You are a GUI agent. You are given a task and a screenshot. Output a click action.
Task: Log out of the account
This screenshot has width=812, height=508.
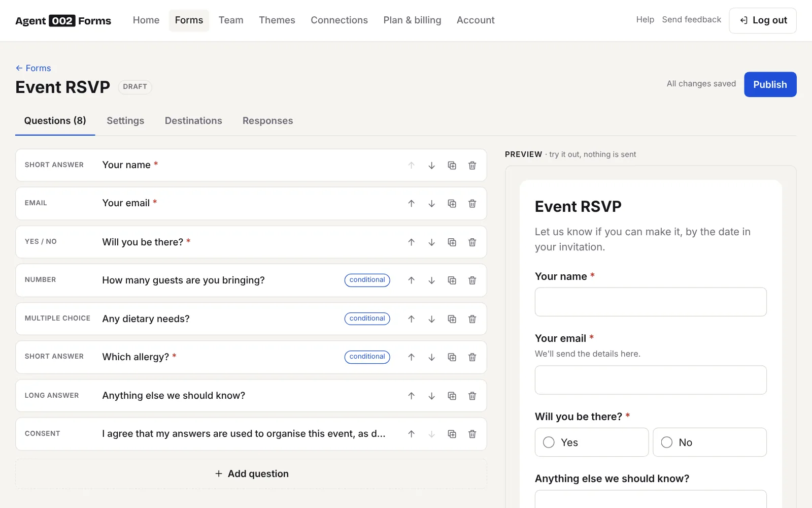[763, 20]
